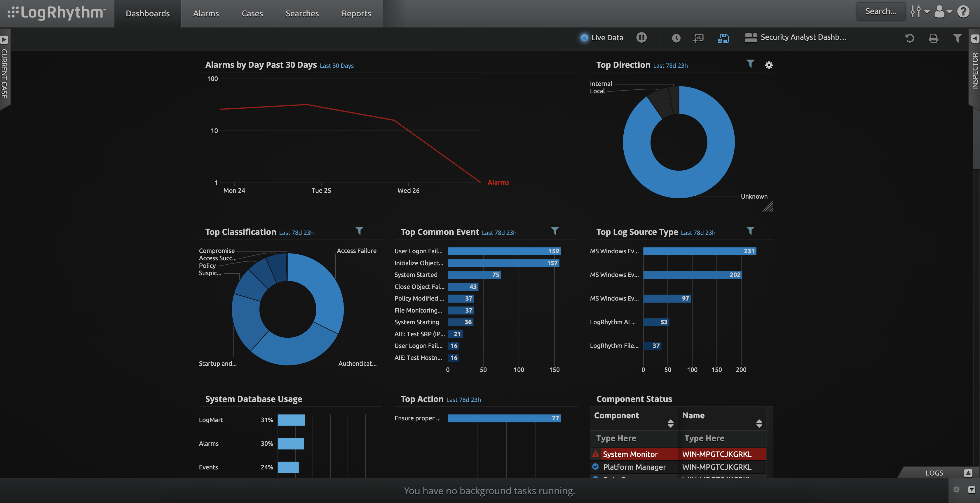
Task: Select the Platform Manager row
Action: point(678,467)
